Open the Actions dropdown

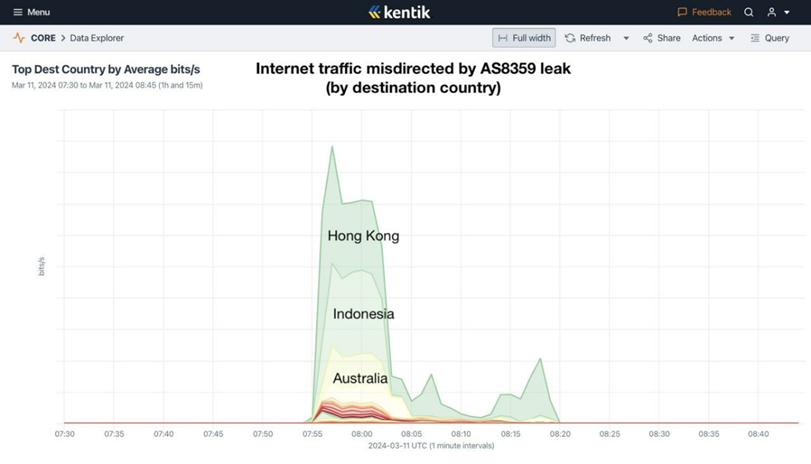pyautogui.click(x=713, y=38)
